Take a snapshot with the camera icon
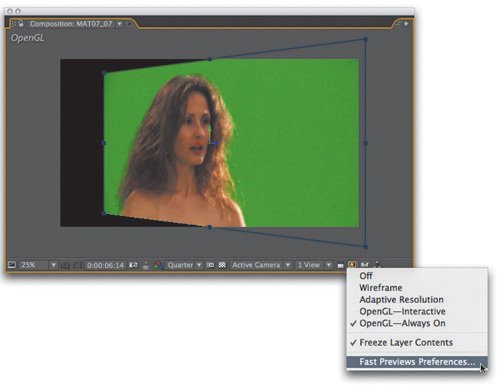500x386 pixels. [x=133, y=265]
